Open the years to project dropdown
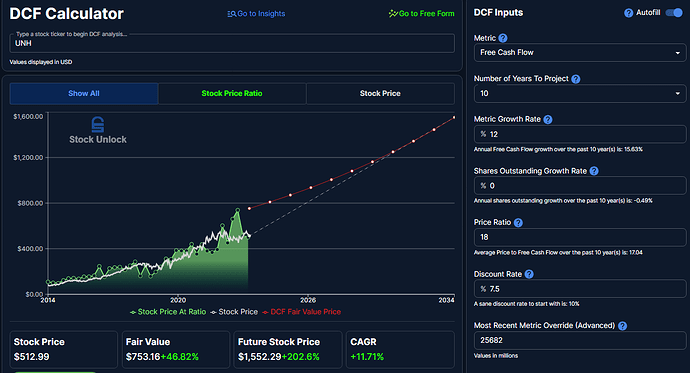 [580, 93]
